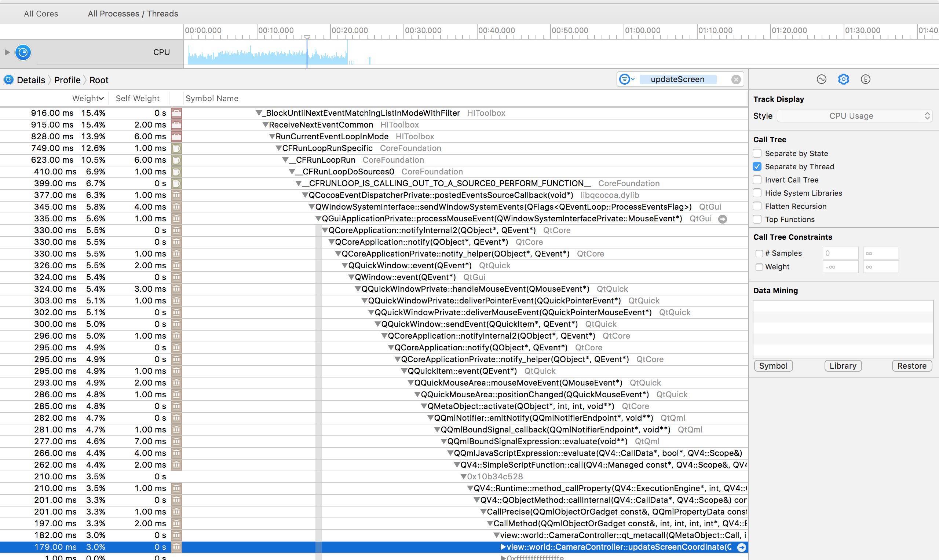
Task: Select All Processes / Threads filter
Action: click(133, 14)
